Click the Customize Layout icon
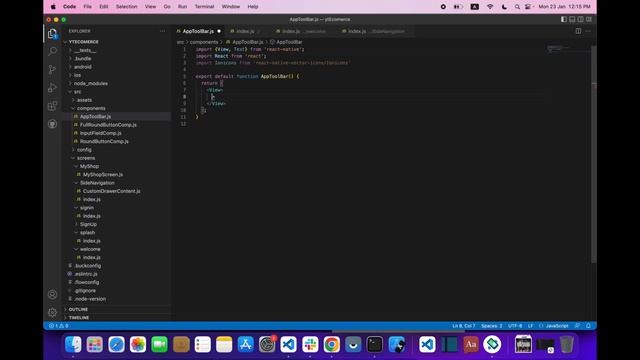The height and width of the screenshot is (360, 640). [589, 19]
